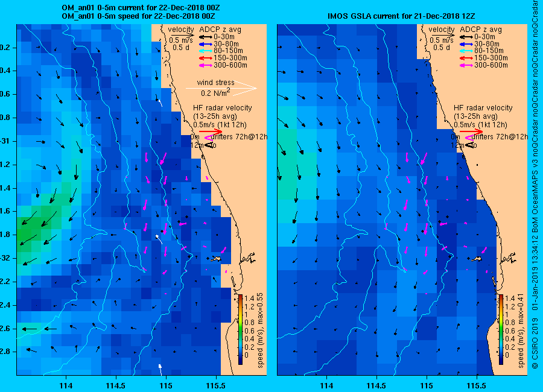Click 'speed (m/s), max=0.55' colorbar label

pos(261,330)
